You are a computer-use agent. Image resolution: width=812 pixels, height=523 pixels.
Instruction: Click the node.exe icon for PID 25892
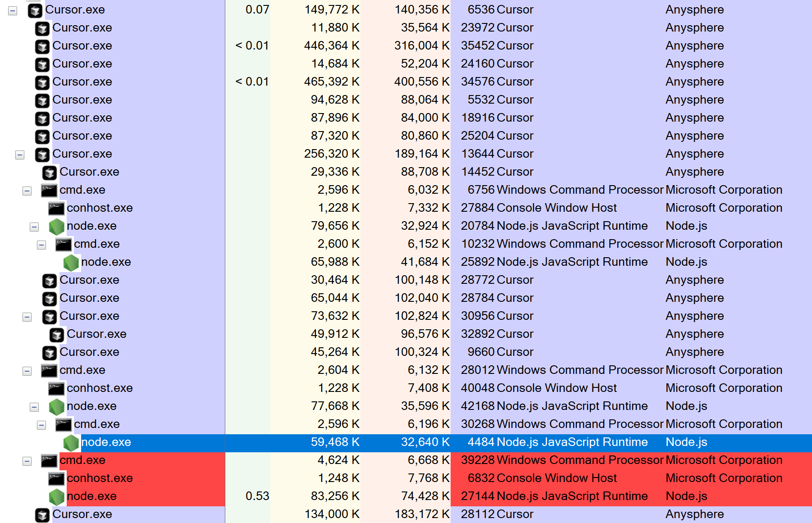pyautogui.click(x=70, y=262)
